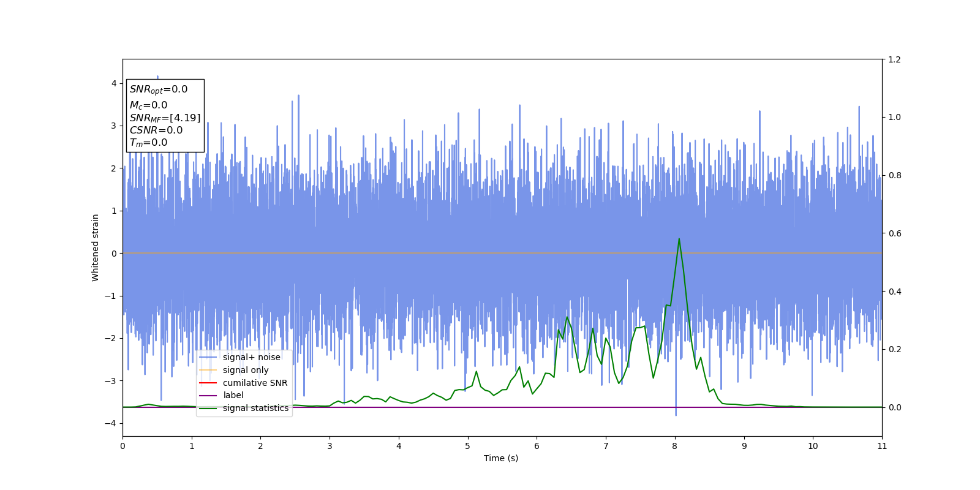Image resolution: width=980 pixels, height=490 pixels.
Task: Click the x-axis tick label 8
Action: point(675,446)
